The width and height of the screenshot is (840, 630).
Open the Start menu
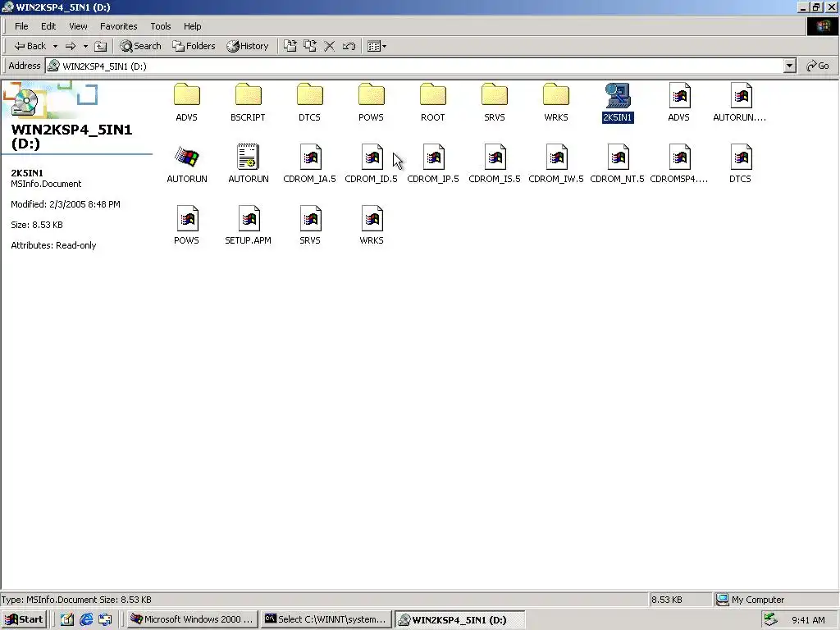(x=25, y=619)
